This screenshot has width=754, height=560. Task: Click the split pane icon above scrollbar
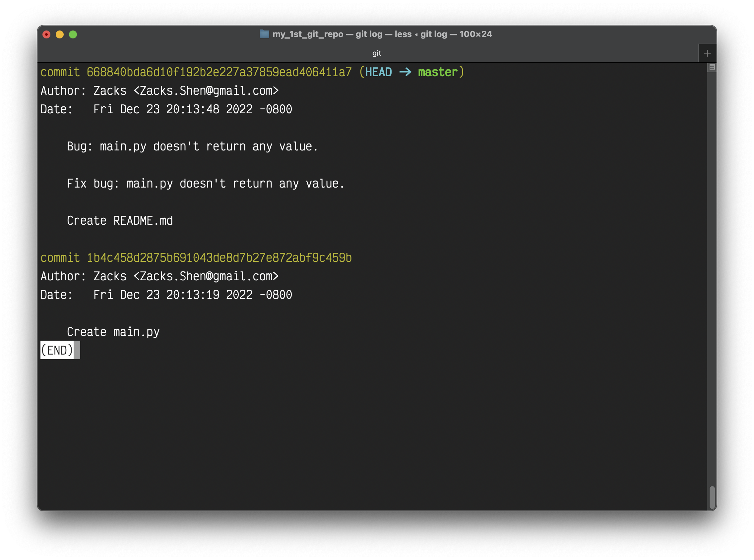click(x=712, y=67)
